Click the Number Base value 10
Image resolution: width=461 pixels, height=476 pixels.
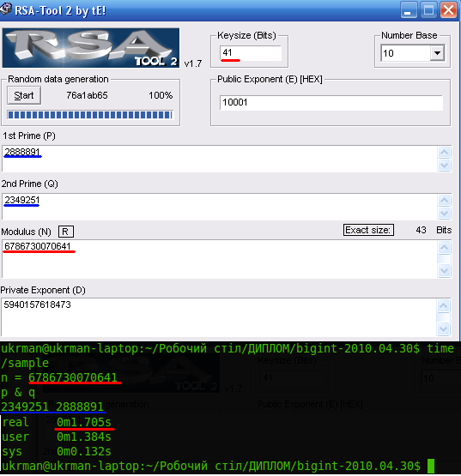(388, 53)
